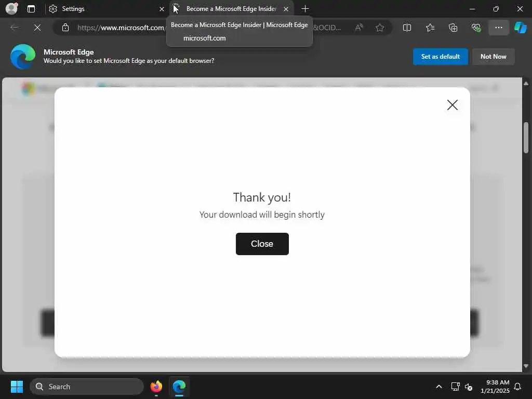This screenshot has width=532, height=399.
Task: Close the Thank you dialog with X
Action: coord(453,105)
